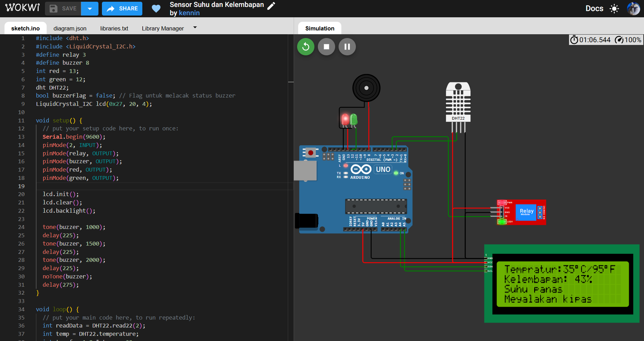Click the pencil icon to rename project
Viewport: 644px width, 341px height.
(x=272, y=6)
